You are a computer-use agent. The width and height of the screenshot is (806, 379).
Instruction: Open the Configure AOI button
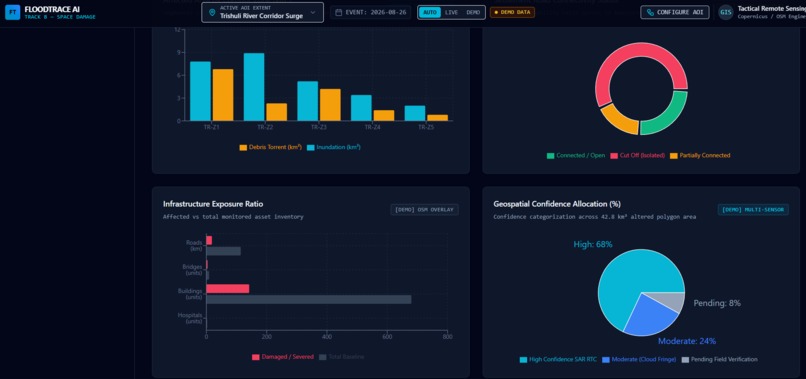674,12
